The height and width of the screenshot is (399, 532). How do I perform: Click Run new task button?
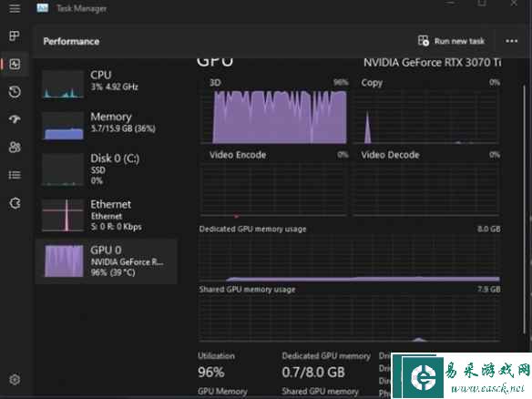tap(451, 41)
